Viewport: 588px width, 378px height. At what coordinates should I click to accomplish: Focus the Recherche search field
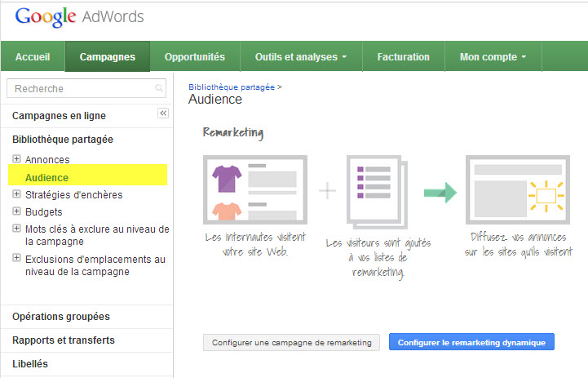[86, 88]
